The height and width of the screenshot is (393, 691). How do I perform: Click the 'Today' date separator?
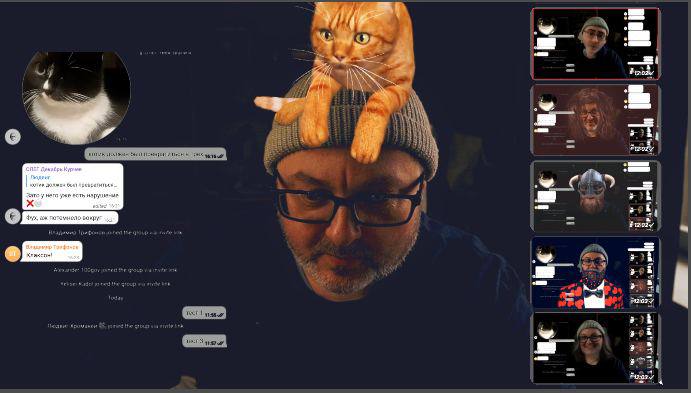(115, 298)
